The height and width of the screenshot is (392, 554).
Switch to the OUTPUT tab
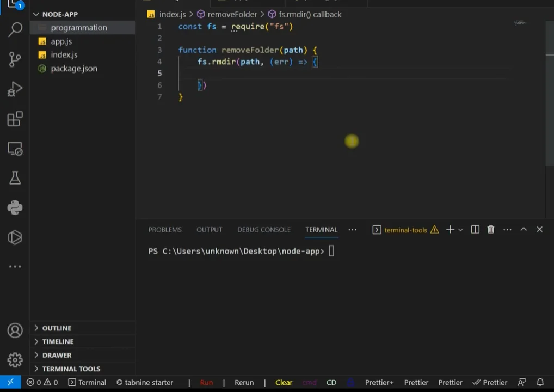[209, 230]
